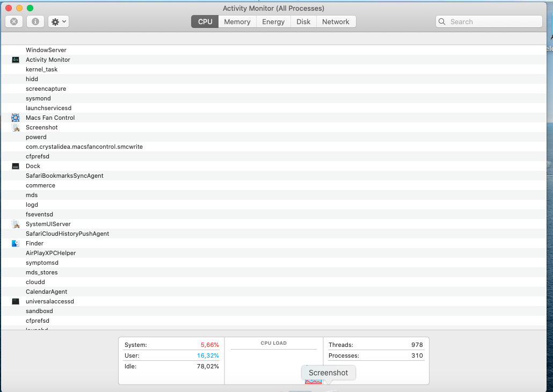This screenshot has width=553, height=392.
Task: Click the Activity Monitor app icon in list
Action: (16, 60)
